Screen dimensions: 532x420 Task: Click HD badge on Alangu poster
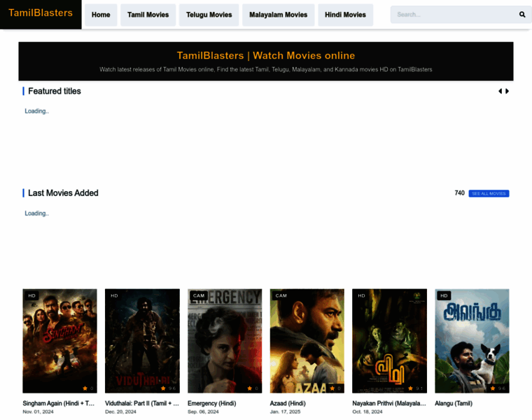pyautogui.click(x=444, y=296)
